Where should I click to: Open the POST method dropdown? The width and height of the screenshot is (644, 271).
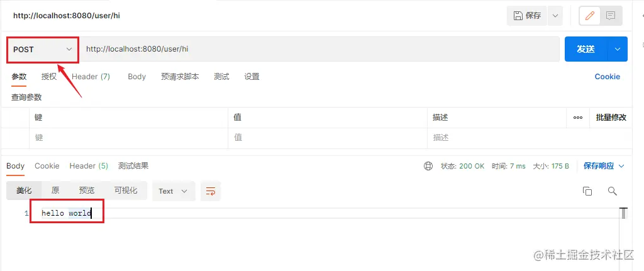42,49
